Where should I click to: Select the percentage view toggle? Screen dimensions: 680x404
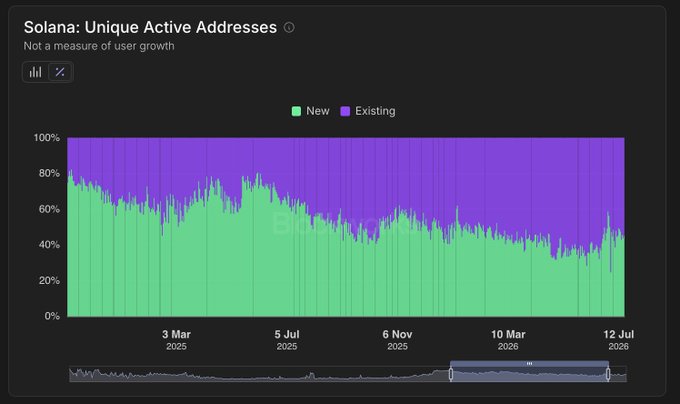(x=60, y=72)
